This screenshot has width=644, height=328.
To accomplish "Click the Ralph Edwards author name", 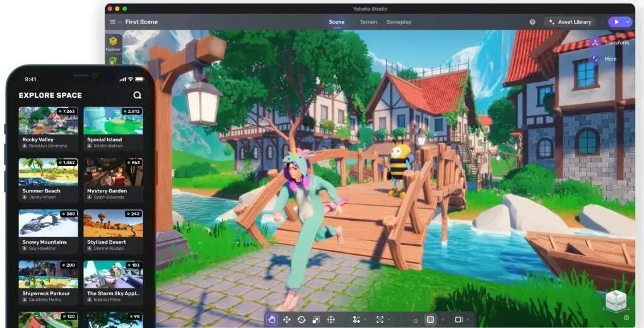I will 109,197.
